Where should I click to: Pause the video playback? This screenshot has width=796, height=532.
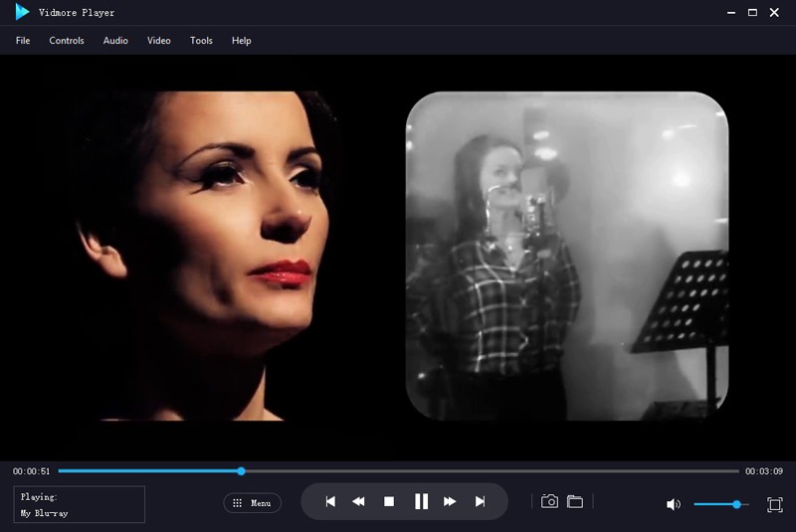[421, 502]
